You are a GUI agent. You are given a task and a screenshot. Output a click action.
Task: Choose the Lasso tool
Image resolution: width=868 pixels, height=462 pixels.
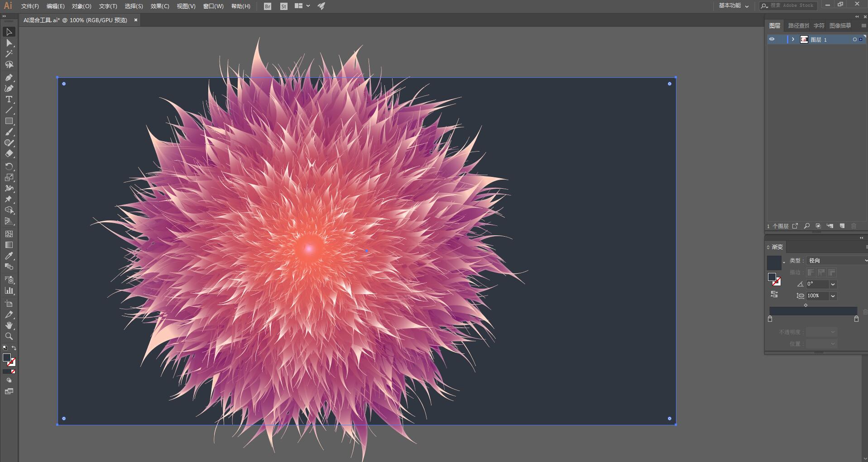pyautogui.click(x=9, y=65)
